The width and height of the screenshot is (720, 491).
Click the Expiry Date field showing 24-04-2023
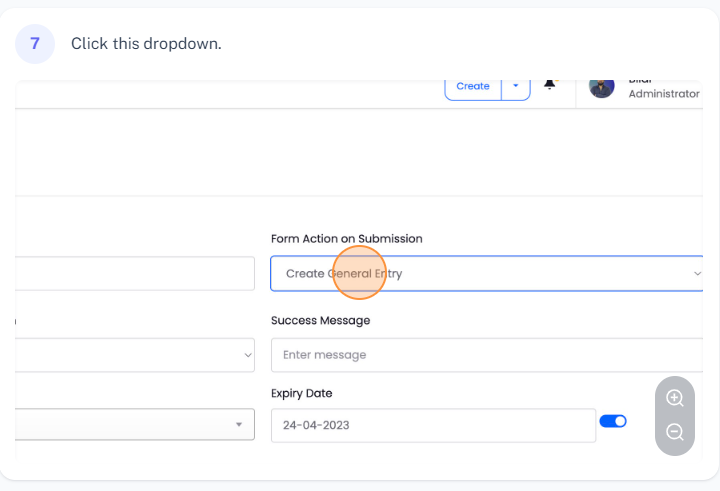[433, 425]
